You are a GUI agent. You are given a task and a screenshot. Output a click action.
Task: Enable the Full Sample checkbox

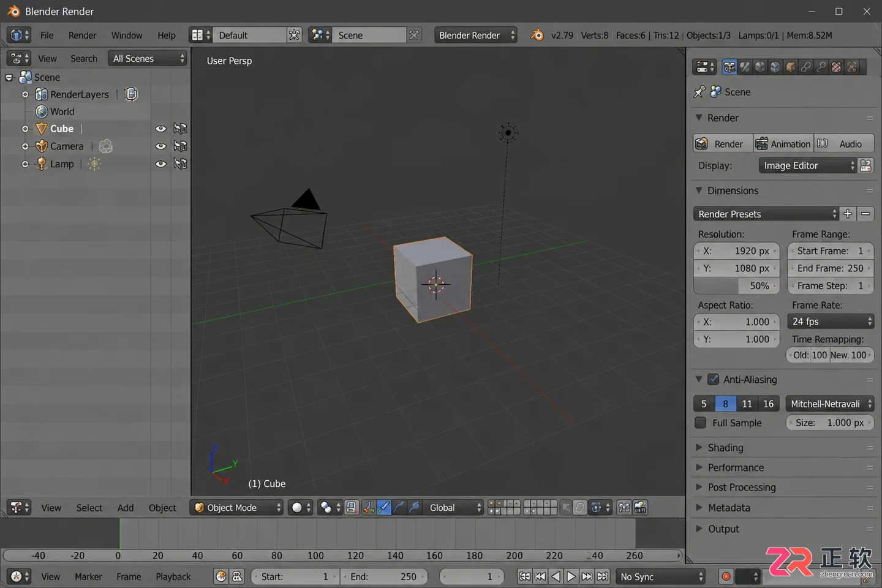(701, 423)
